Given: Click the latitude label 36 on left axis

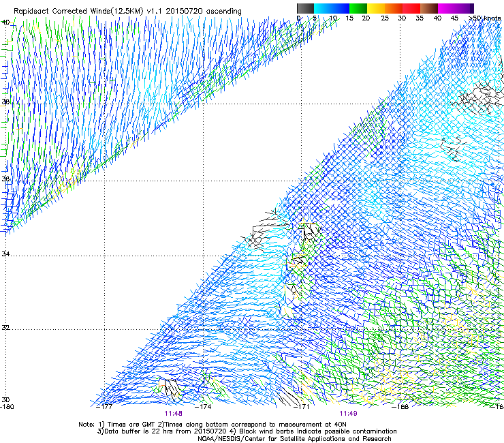Looking at the screenshot, I should [x=5, y=179].
